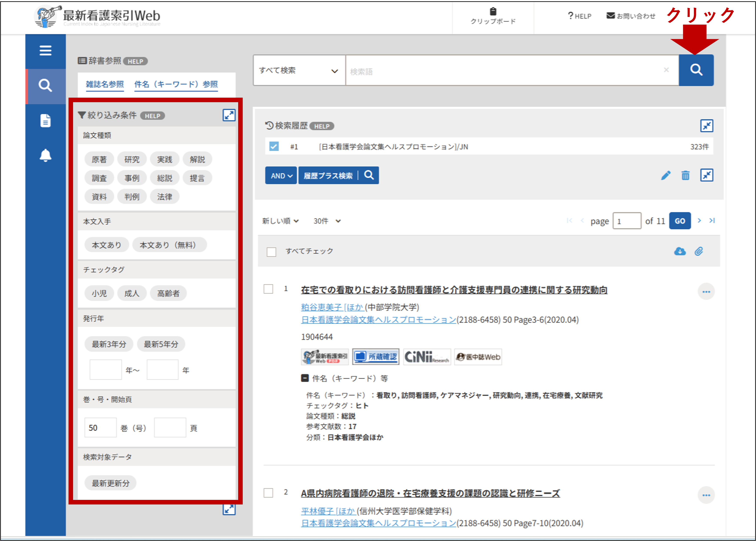This screenshot has height=541, width=756.
Task: Download results with the cloud download icon
Action: click(x=680, y=251)
